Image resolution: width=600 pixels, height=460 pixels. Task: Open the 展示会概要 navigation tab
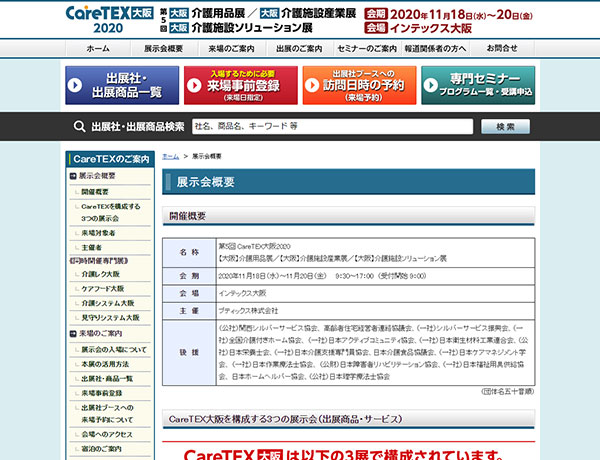163,48
